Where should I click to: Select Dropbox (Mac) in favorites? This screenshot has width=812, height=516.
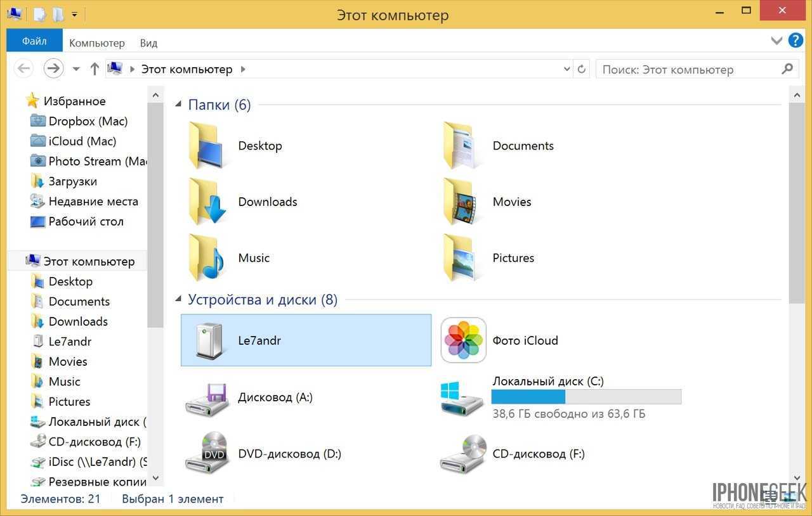[x=88, y=121]
